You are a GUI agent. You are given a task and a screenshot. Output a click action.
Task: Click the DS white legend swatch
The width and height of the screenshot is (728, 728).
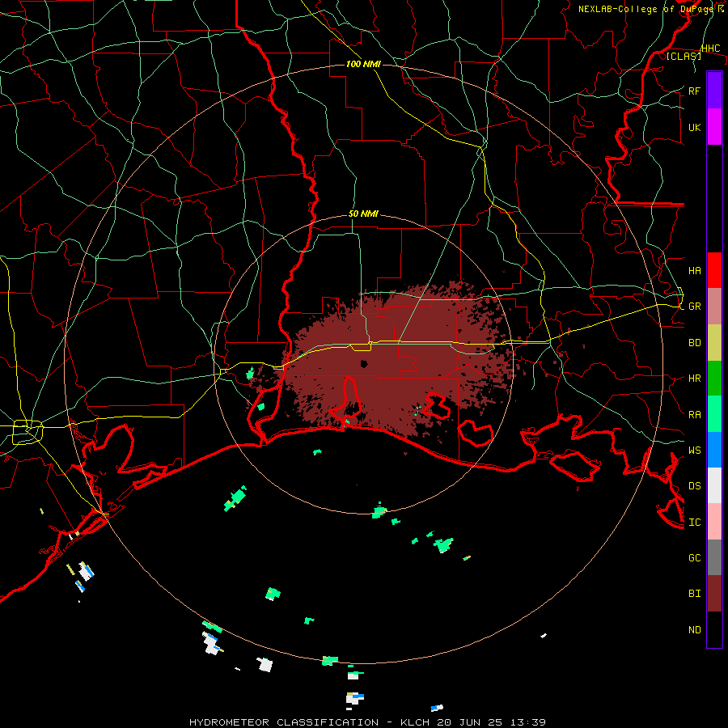(x=714, y=485)
